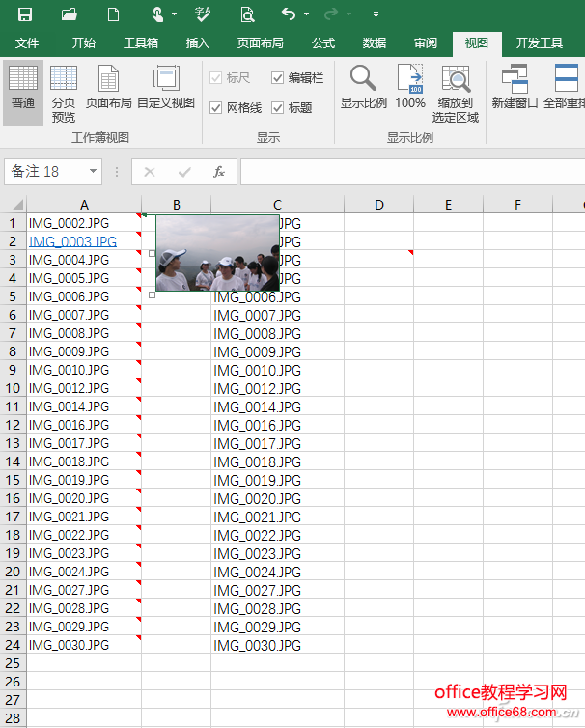Select Page Break Preview (分页预览) view
The height and width of the screenshot is (728, 585).
click(64, 93)
